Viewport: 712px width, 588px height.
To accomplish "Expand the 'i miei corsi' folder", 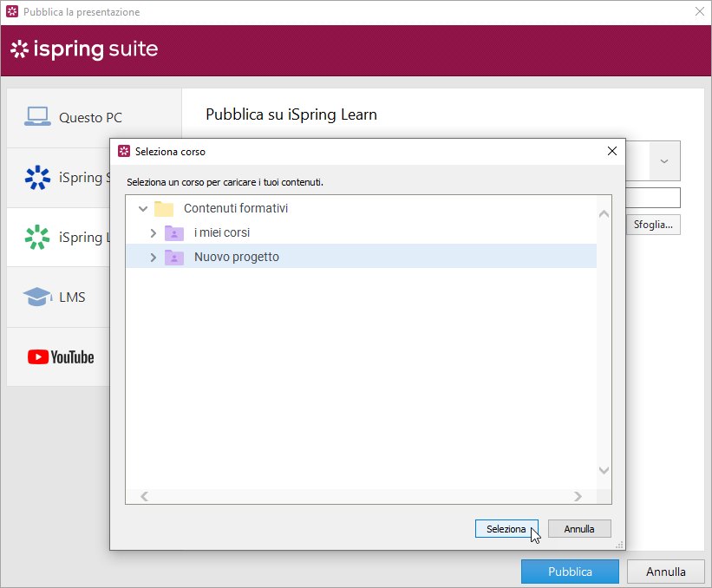I will (x=154, y=233).
